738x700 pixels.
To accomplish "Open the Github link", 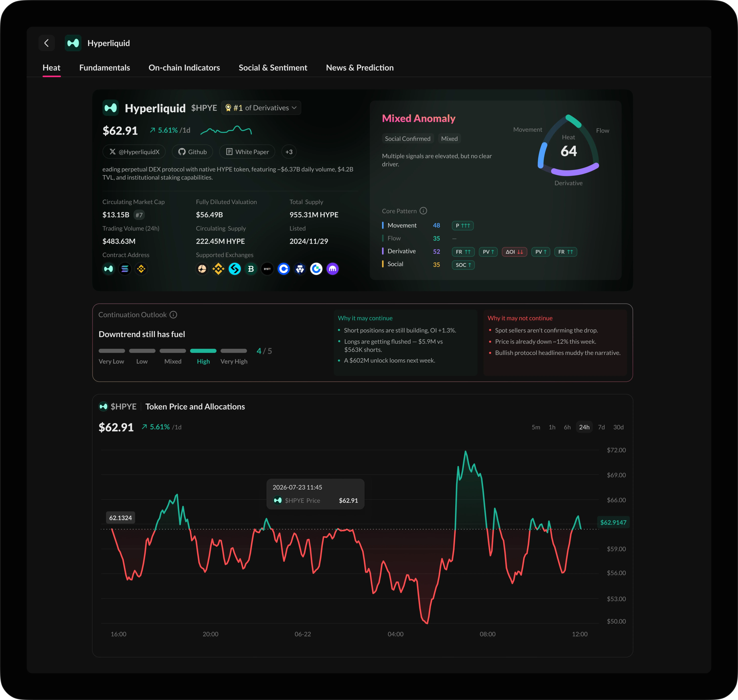I will 192,152.
